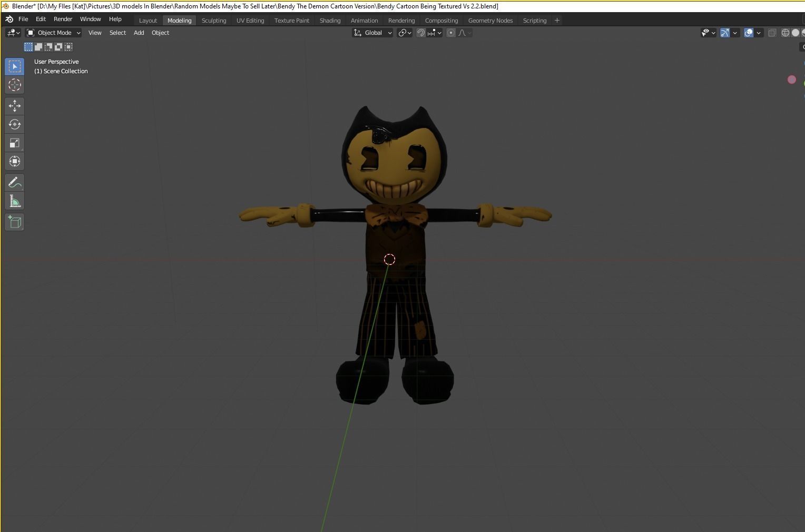
Task: Switch to the Geometry Nodes workspace tab
Action: [490, 20]
